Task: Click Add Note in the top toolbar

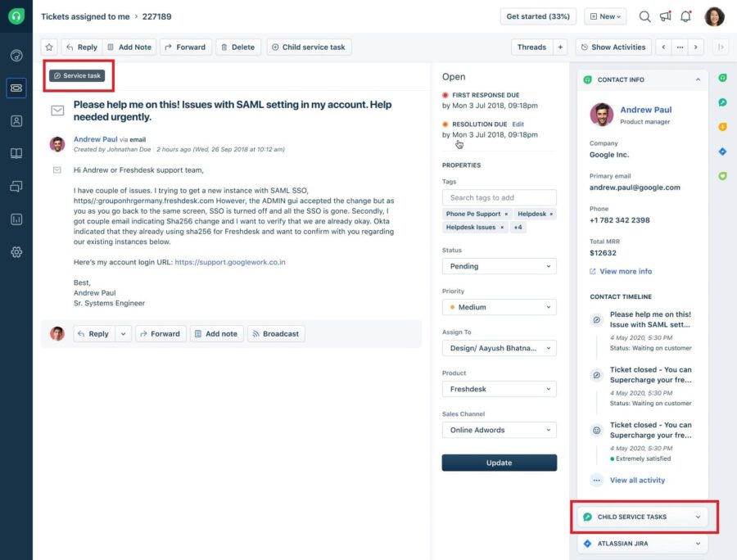Action: coord(129,47)
